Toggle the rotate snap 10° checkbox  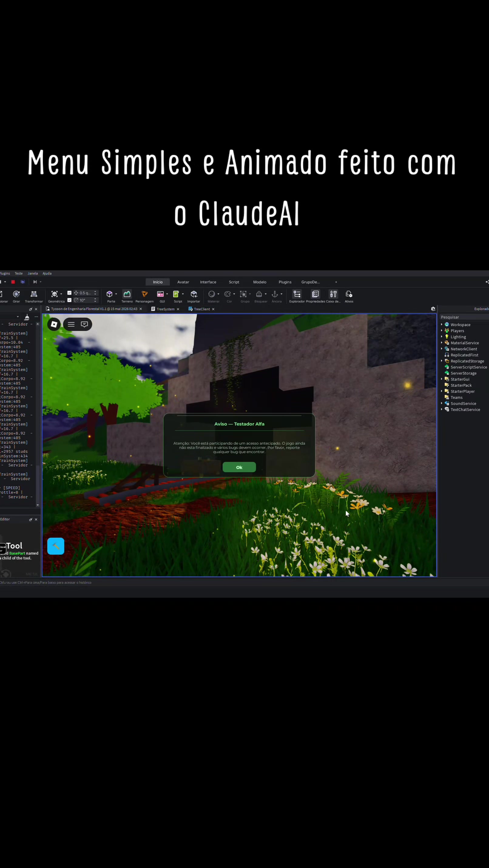[69, 300]
